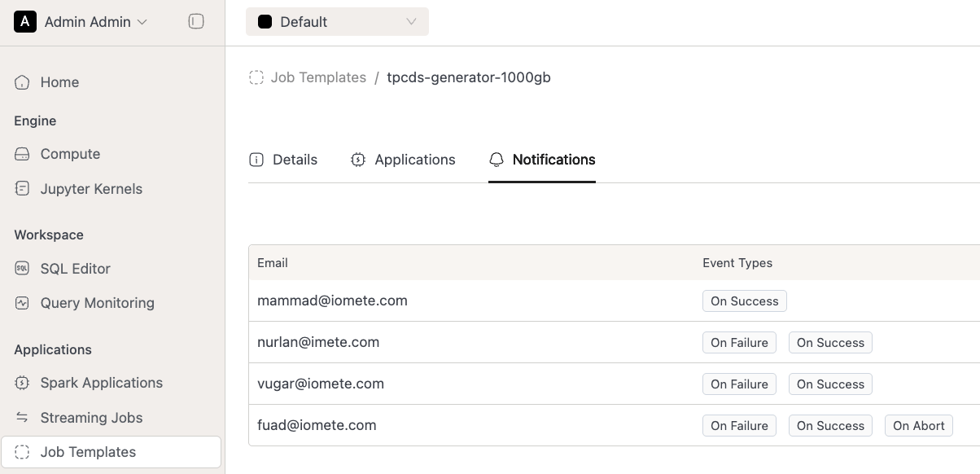Viewport: 980px width, 474px height.
Task: Select Job Templates in the sidebar
Action: (x=112, y=452)
